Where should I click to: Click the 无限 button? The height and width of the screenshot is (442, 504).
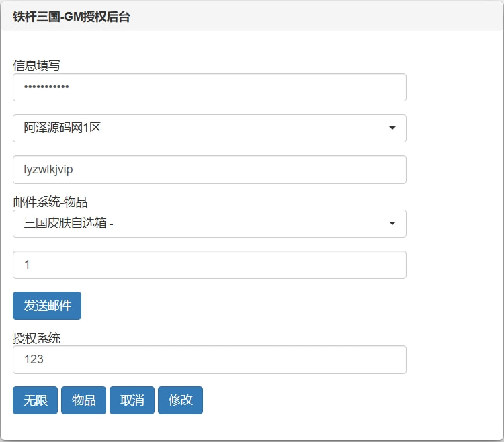point(36,400)
